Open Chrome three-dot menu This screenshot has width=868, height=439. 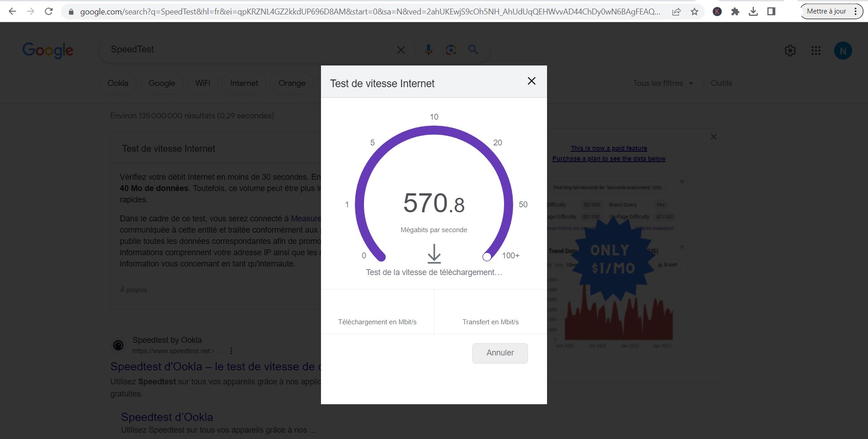pos(855,12)
